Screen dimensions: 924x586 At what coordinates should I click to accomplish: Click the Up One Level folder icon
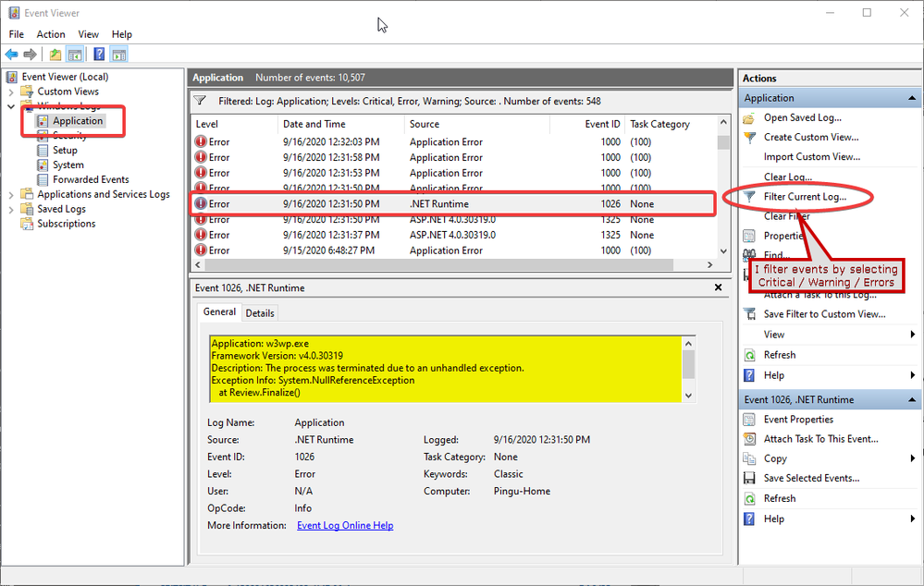(x=55, y=55)
